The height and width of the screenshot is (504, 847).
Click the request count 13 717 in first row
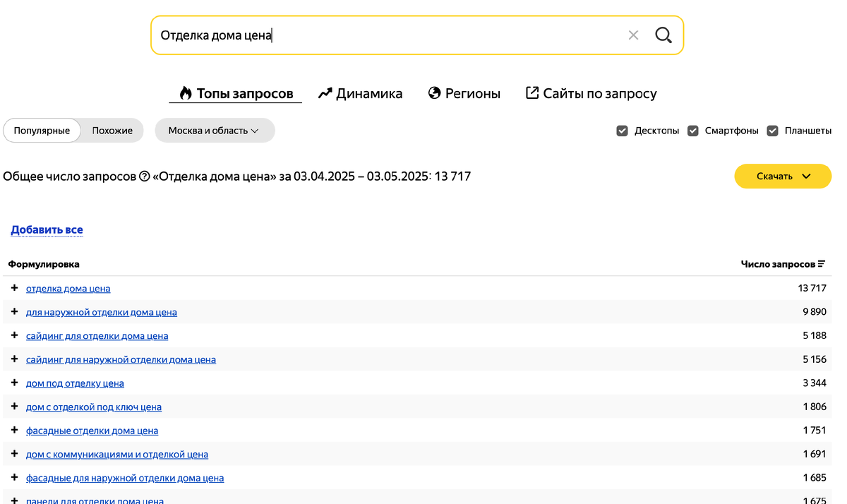tap(812, 289)
